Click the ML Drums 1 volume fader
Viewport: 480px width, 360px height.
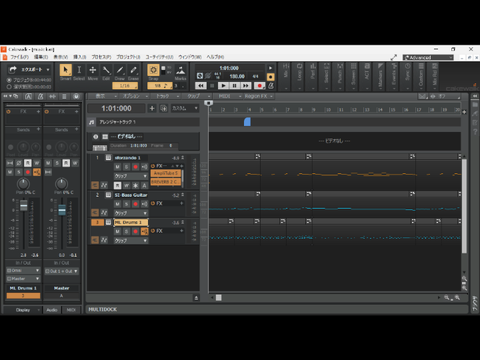pos(23,205)
